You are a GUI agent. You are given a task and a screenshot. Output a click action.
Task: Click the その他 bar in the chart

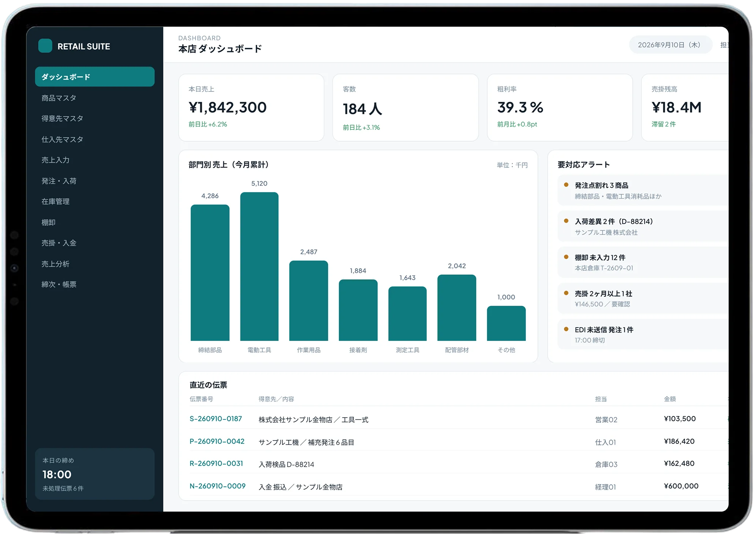506,323
